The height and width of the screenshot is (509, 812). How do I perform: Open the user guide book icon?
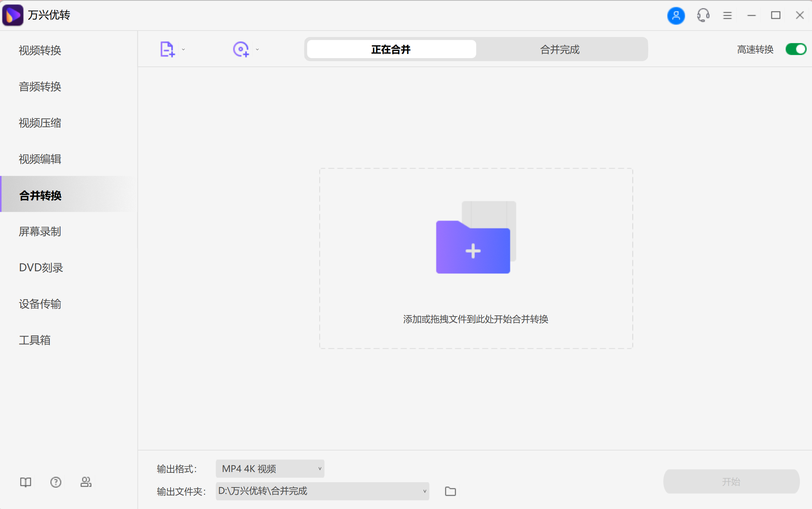(x=25, y=482)
